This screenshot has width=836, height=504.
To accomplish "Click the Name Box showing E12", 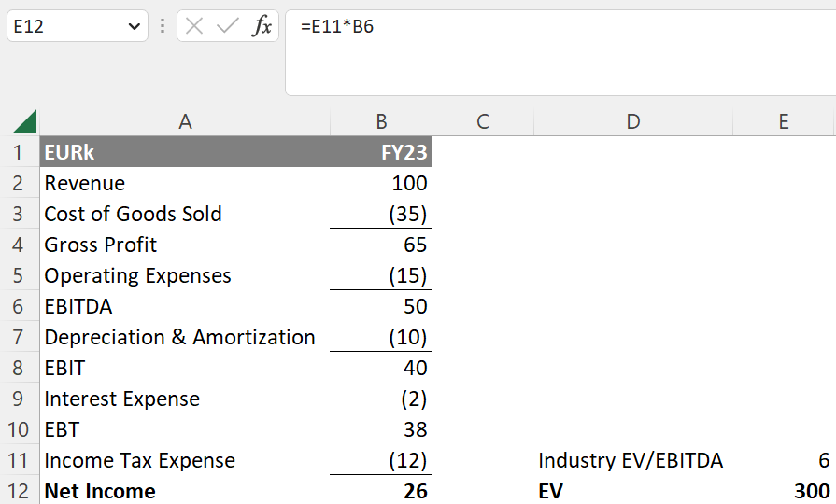I will [65, 27].
